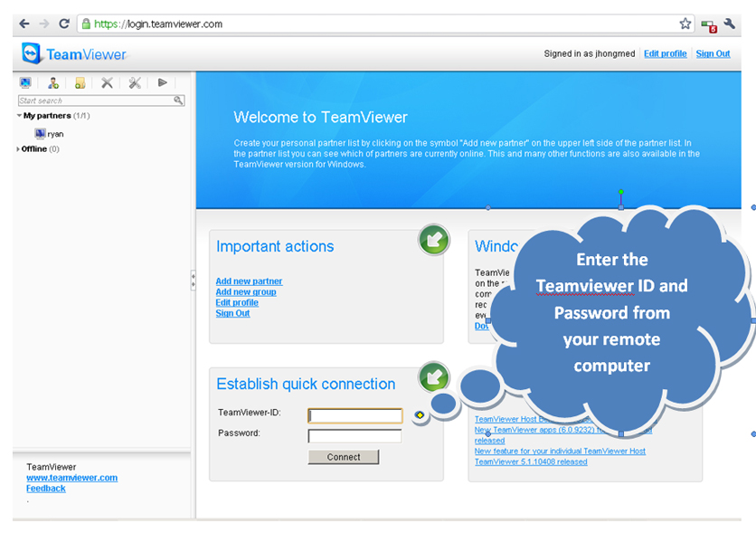The width and height of the screenshot is (756, 533).
Task: Focus the Password input field
Action: pos(355,436)
